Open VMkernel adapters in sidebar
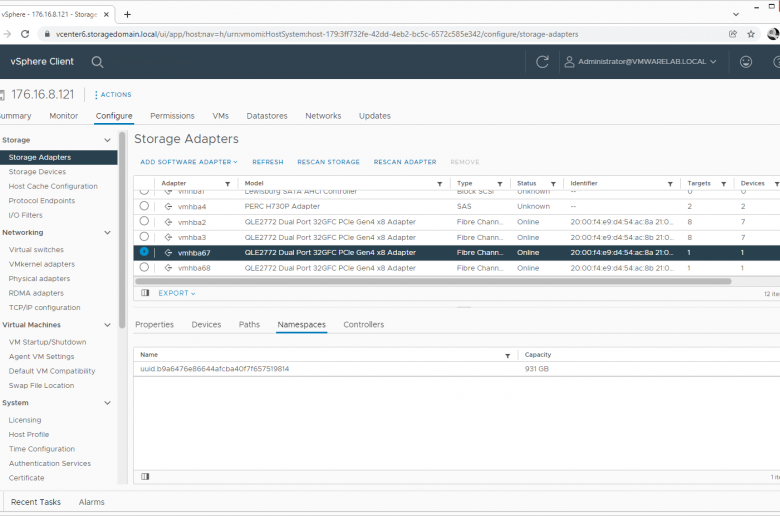This screenshot has width=780, height=516. click(42, 264)
